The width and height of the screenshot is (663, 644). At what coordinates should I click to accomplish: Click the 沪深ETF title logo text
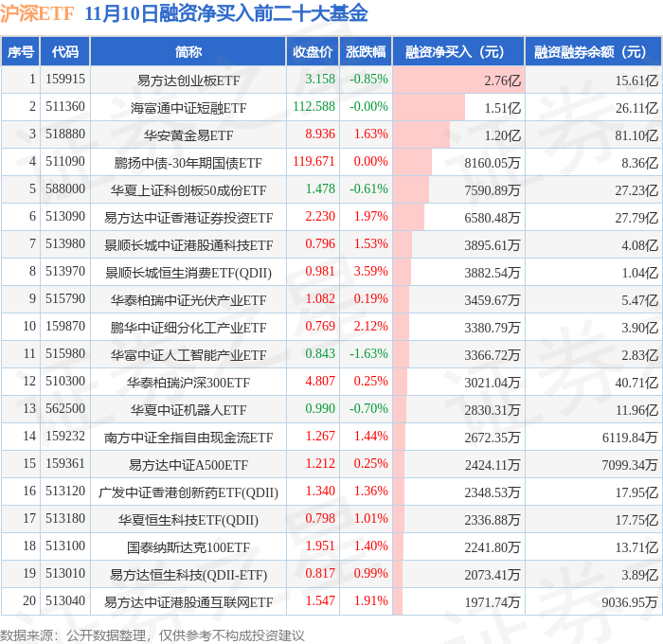pyautogui.click(x=37, y=13)
